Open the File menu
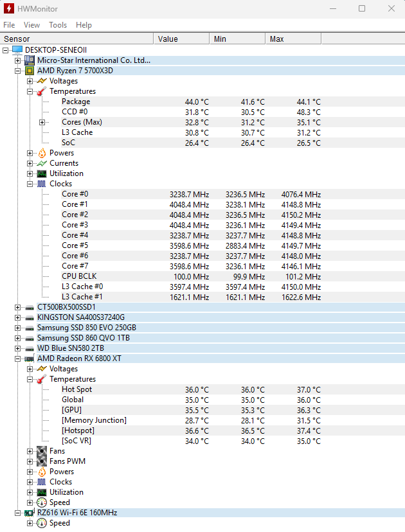 pos(9,25)
